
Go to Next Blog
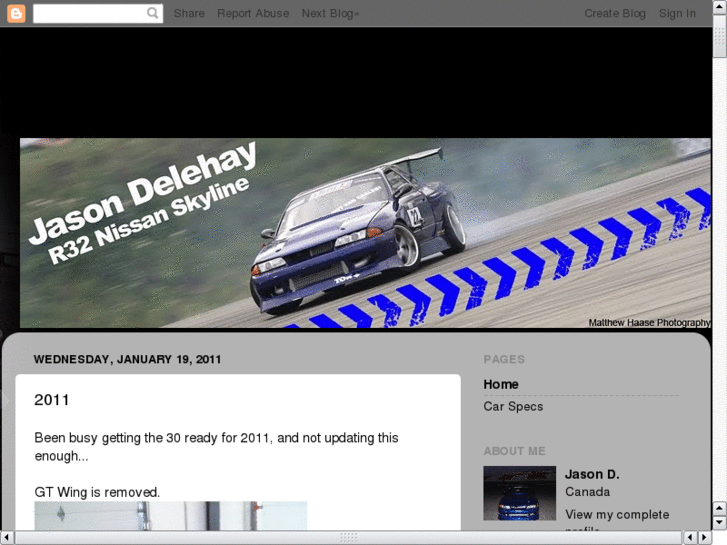(x=330, y=13)
